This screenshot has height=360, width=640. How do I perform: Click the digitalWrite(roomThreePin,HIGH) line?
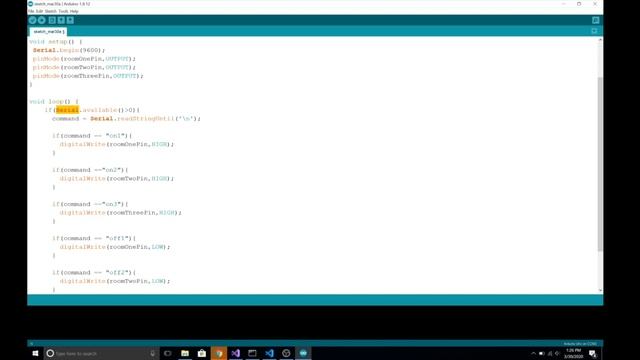(121, 213)
